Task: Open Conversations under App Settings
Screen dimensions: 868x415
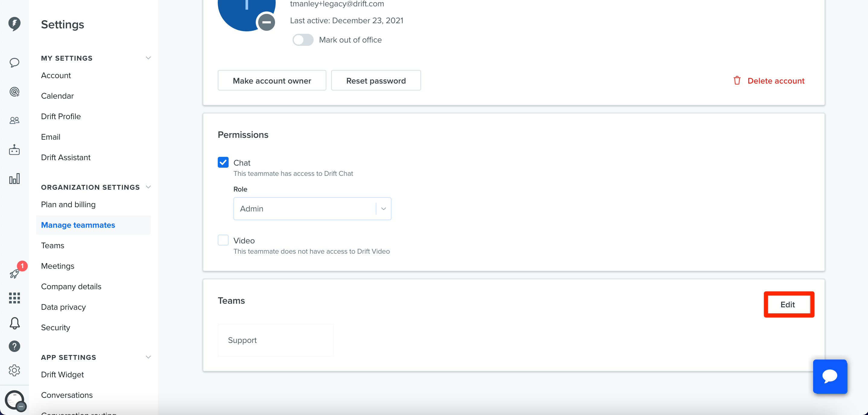Action: coord(67,395)
